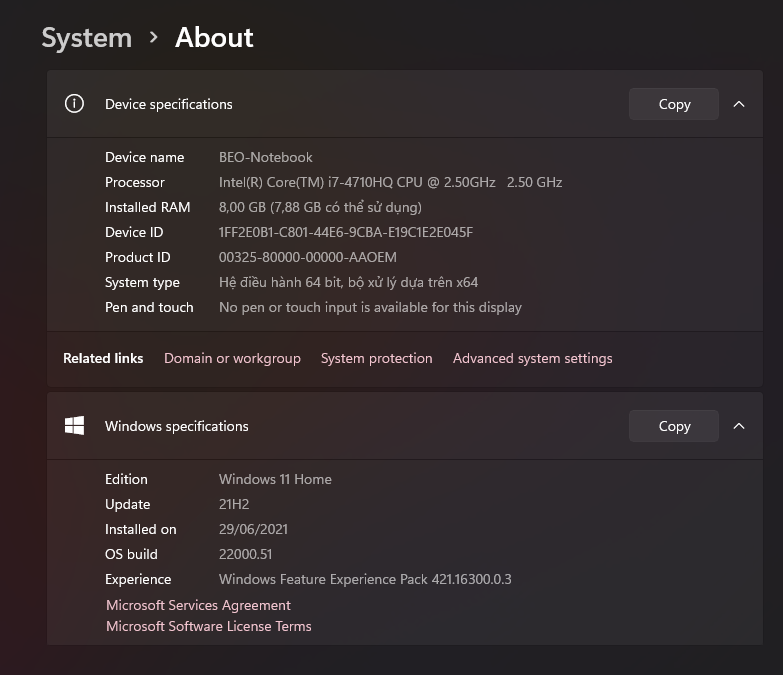
Task: Select the Product ID 00325-80000-00000-AAOEM
Action: click(308, 257)
